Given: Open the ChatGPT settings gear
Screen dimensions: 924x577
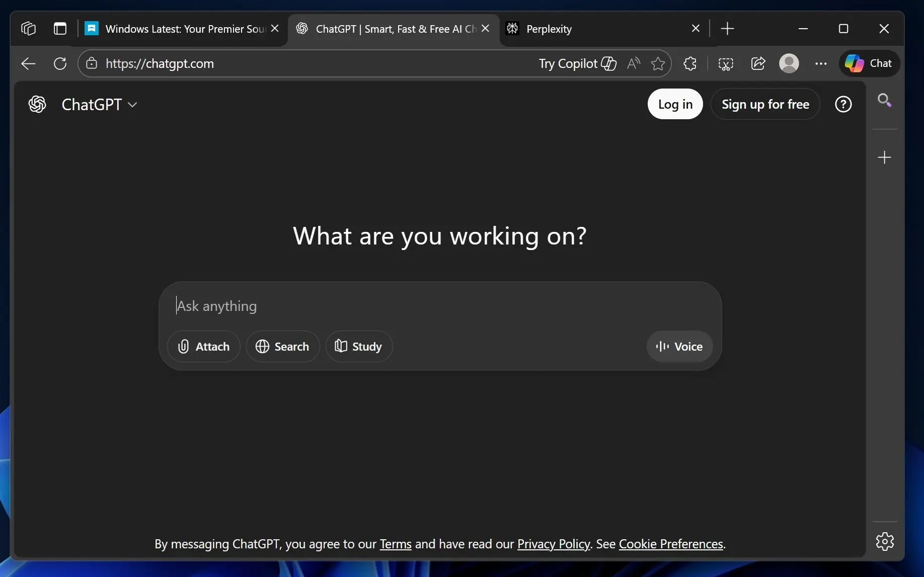Looking at the screenshot, I should (x=885, y=542).
